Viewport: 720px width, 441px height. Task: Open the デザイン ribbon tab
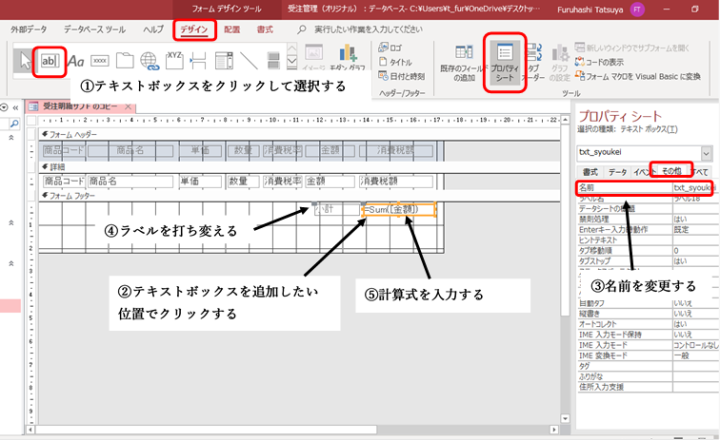click(194, 30)
